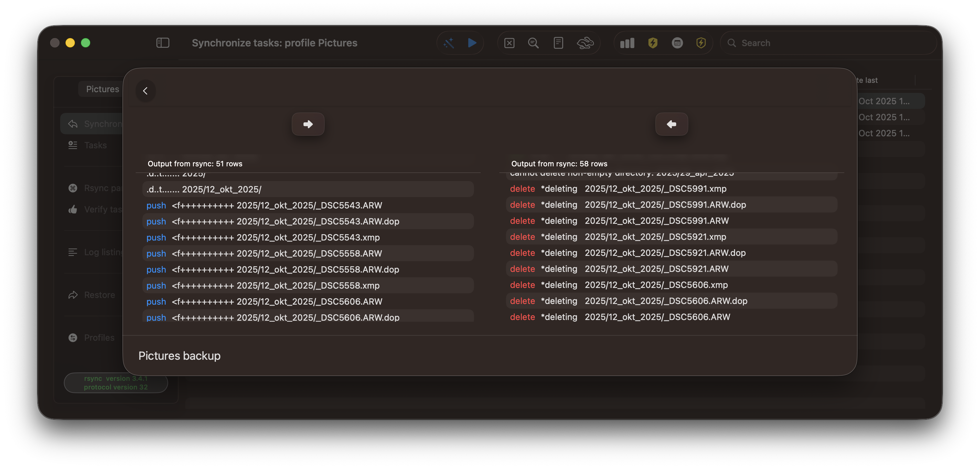This screenshot has width=980, height=469.
Task: Select the delete row for _DSC5921.xmp
Action: click(671, 237)
